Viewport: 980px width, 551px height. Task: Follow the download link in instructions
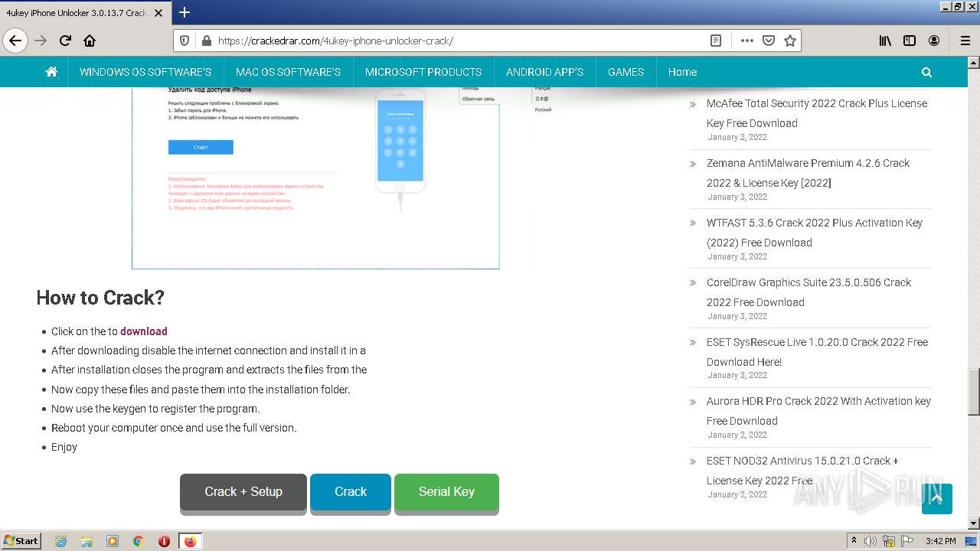144,331
